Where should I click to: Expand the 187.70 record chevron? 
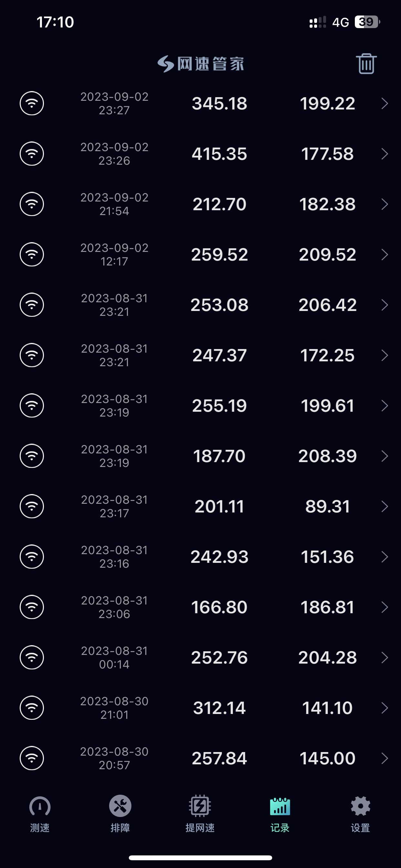click(x=385, y=456)
